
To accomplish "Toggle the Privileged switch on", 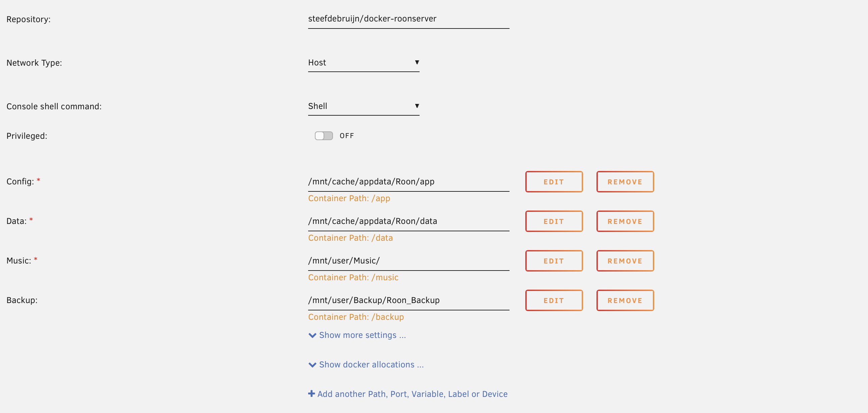I will tap(324, 136).
